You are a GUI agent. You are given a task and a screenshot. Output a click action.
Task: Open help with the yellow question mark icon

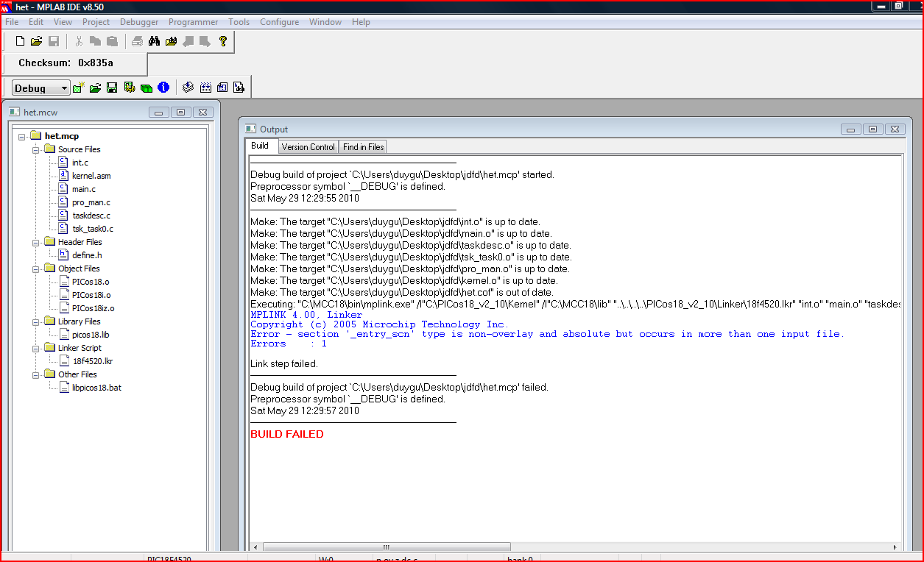pos(223,41)
